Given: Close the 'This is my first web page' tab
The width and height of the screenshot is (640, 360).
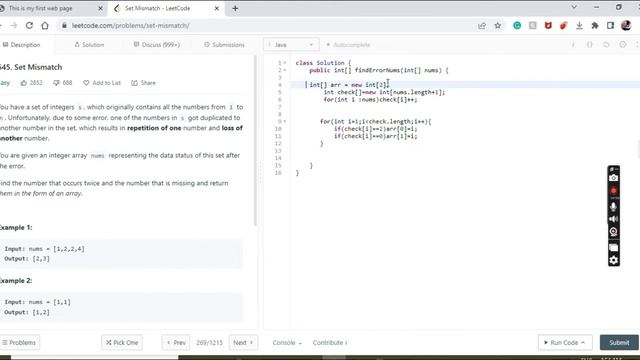Looking at the screenshot, I should tap(101, 8).
